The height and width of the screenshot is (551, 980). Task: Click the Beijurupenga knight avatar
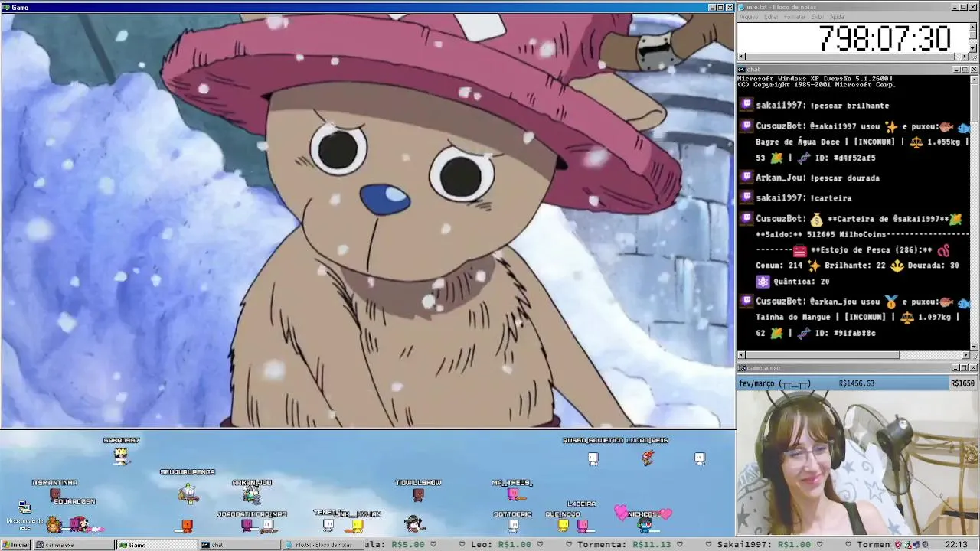pyautogui.click(x=188, y=494)
